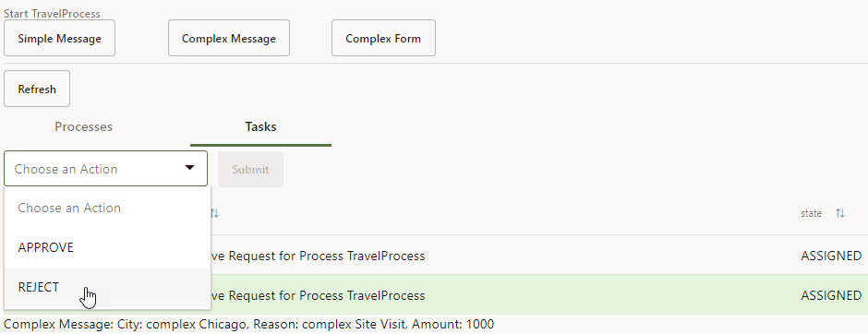Switch to the Processes tab
The height and width of the screenshot is (334, 868).
tap(84, 126)
